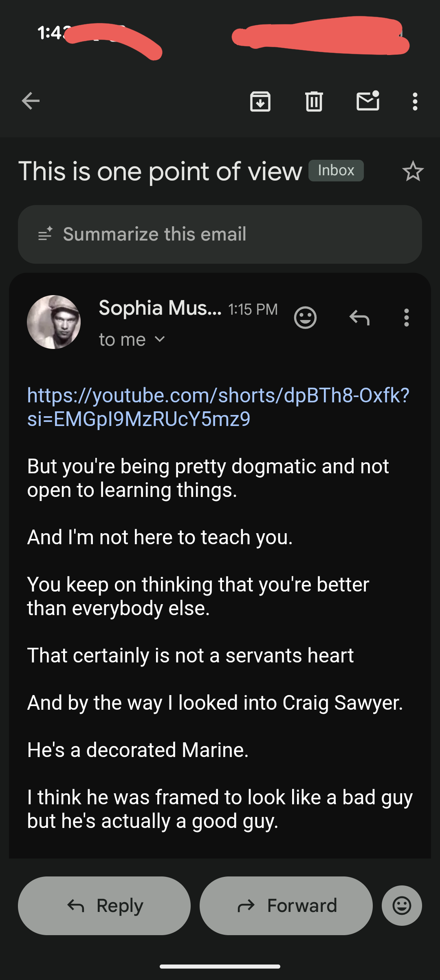Tap the reply arrow in the message header
This screenshot has height=980, width=440.
[359, 318]
